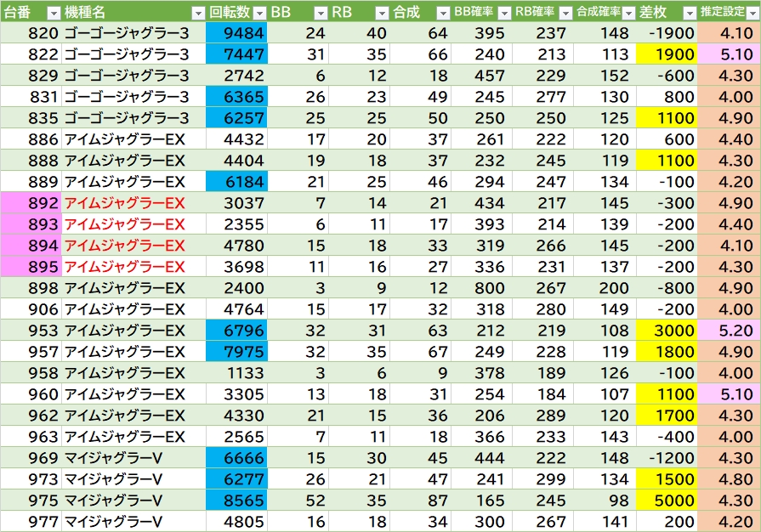Open the RB確率 column filter dropdown
The image size is (761, 532).
565,13
